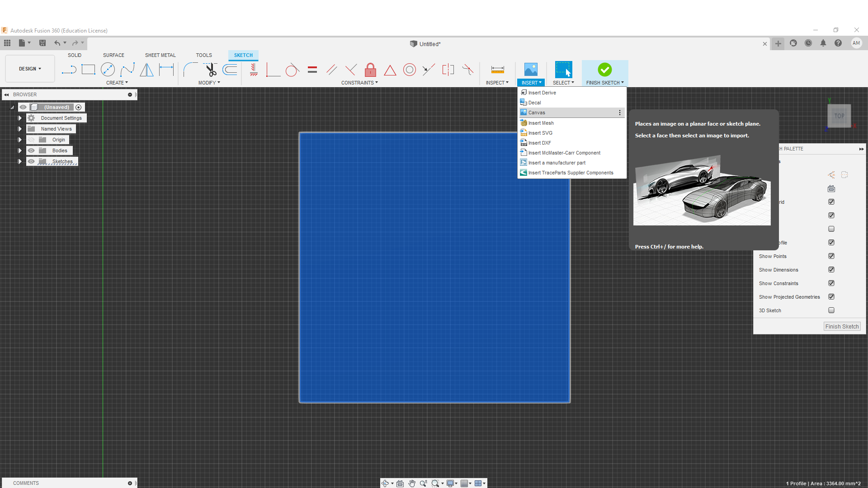Hide the Bodies folder visibility eye
Viewport: 868px width, 488px height.
[x=31, y=150]
